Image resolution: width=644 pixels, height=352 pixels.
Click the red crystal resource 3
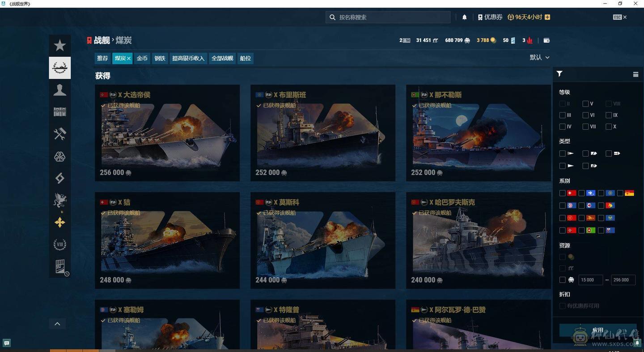pos(528,40)
